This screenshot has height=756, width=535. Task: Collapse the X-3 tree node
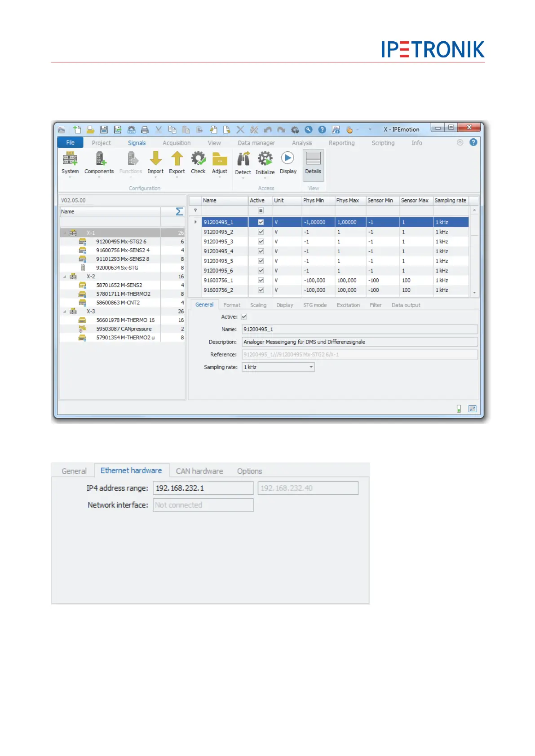click(x=65, y=312)
